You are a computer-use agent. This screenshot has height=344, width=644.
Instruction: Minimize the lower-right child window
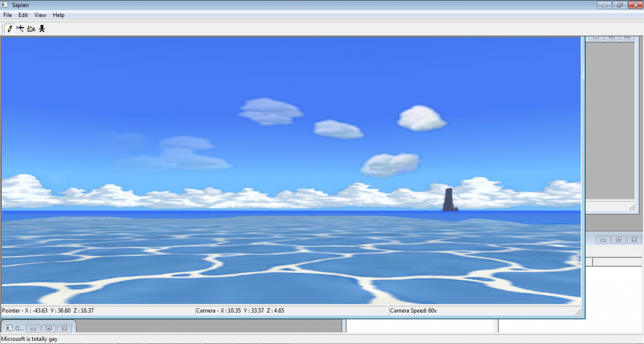[x=603, y=240]
